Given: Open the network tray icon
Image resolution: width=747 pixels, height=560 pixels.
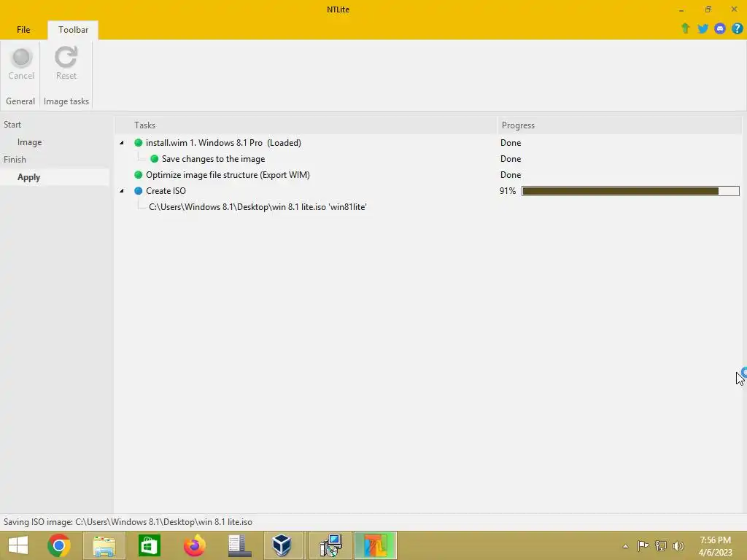Looking at the screenshot, I should tap(661, 545).
